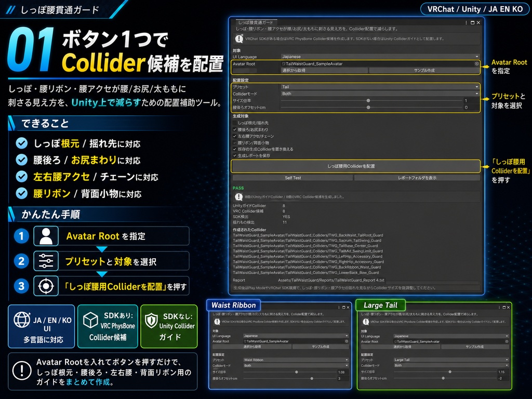Click the Report path TailWaistGuard_Report 4.txt
The image size is (532, 399).
point(331,280)
